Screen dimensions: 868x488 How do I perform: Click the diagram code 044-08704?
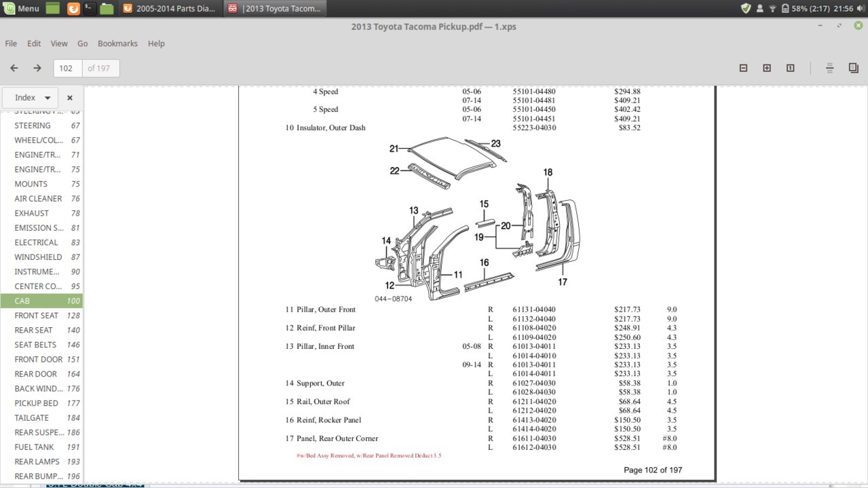[394, 299]
